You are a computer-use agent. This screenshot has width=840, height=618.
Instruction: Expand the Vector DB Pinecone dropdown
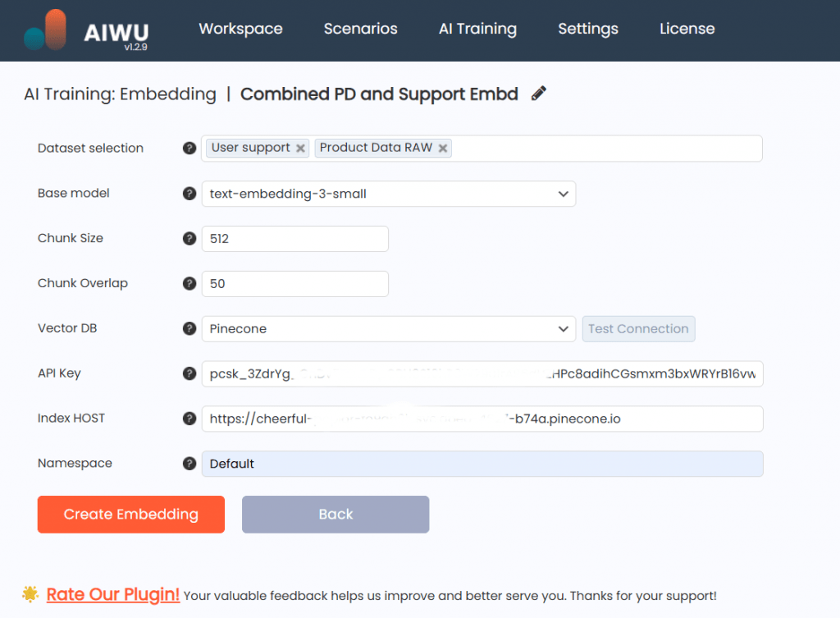388,328
